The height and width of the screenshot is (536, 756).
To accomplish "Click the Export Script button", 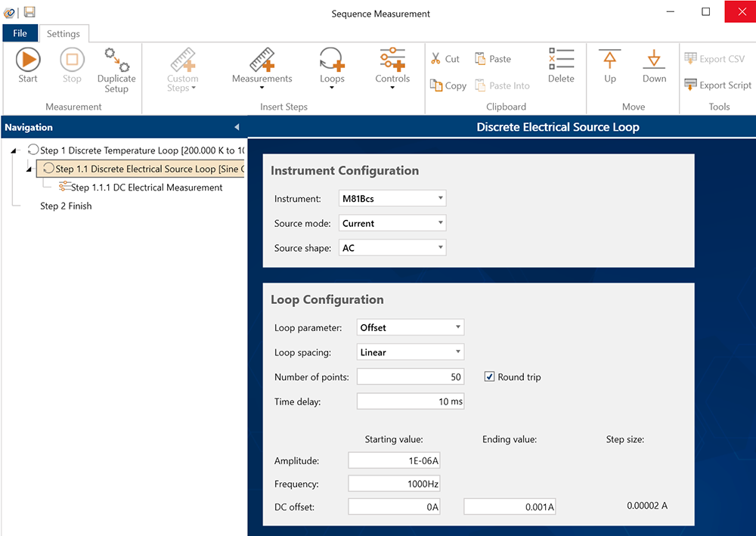I will [717, 85].
